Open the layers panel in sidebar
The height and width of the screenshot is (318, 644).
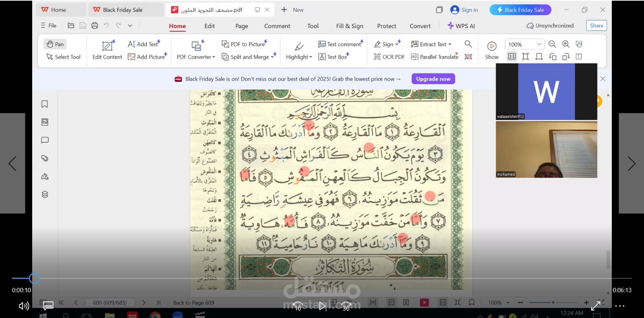(45, 194)
